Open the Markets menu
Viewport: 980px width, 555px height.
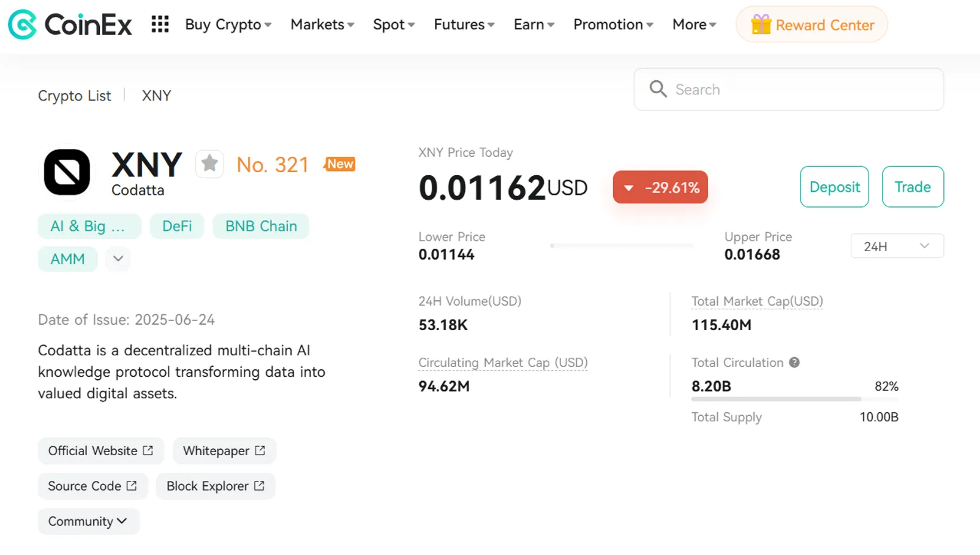pos(322,25)
